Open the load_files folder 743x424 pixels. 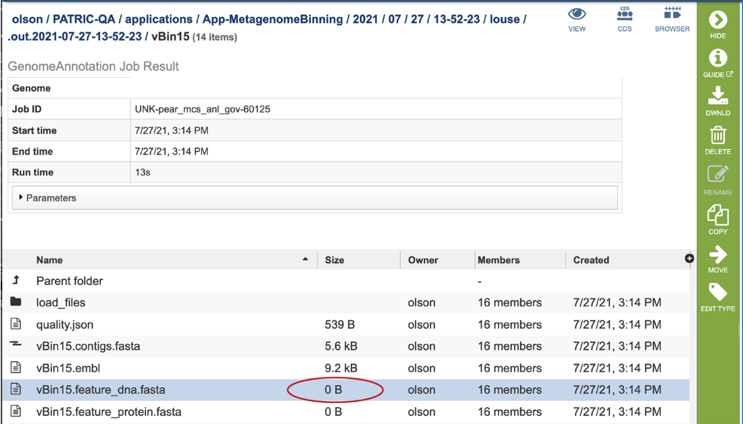(x=61, y=302)
